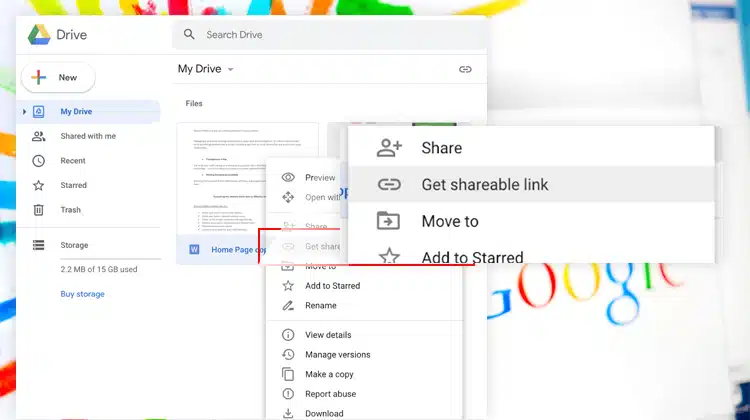Click the Download arrow icon
Viewport: 750px width, 420px height.
pyautogui.click(x=288, y=413)
